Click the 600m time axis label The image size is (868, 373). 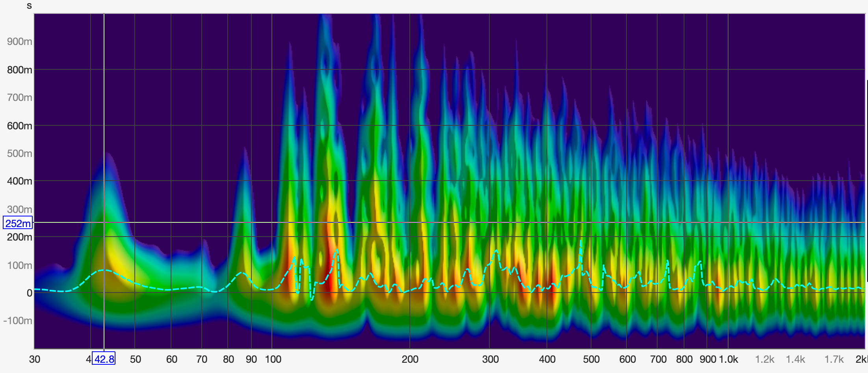(20, 126)
